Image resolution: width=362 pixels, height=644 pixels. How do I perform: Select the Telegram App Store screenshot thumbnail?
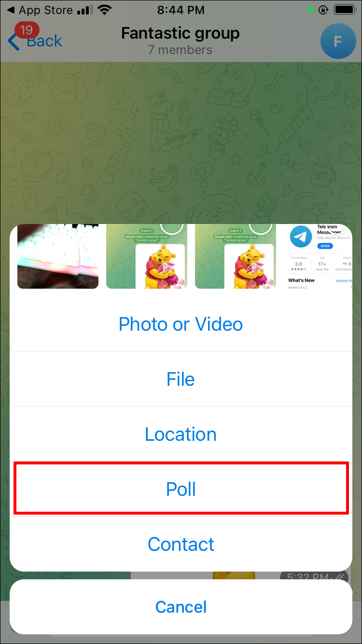pos(318,256)
